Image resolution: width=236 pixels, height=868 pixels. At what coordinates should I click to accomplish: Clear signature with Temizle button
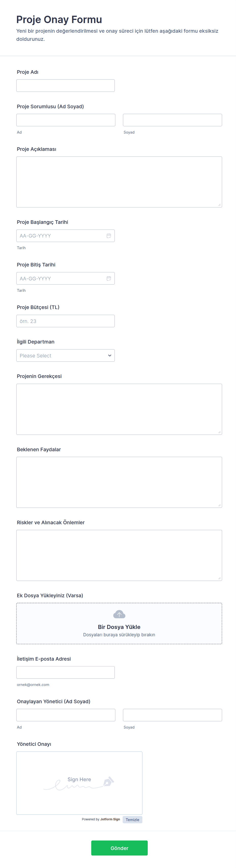(132, 820)
